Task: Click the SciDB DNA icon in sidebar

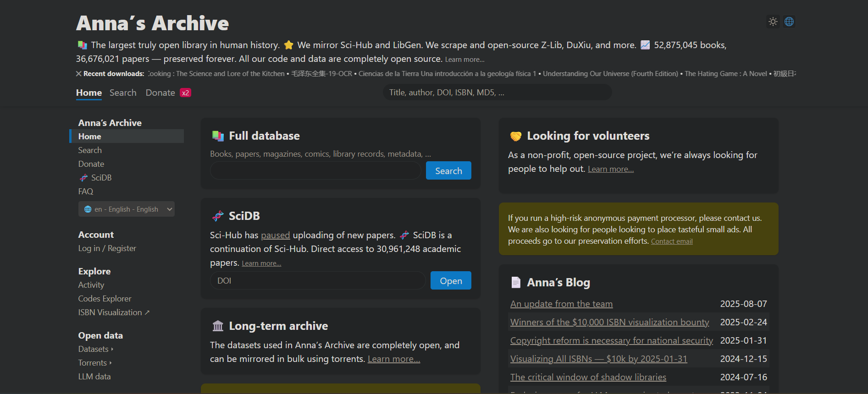Action: coord(83,178)
